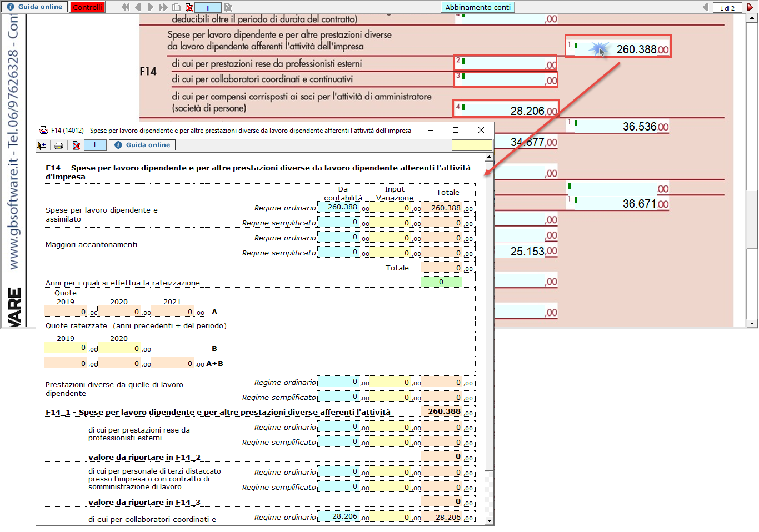Image resolution: width=759 pixels, height=532 pixels.
Task: Click the yellow field in F14 dialog toolbar
Action: [472, 145]
